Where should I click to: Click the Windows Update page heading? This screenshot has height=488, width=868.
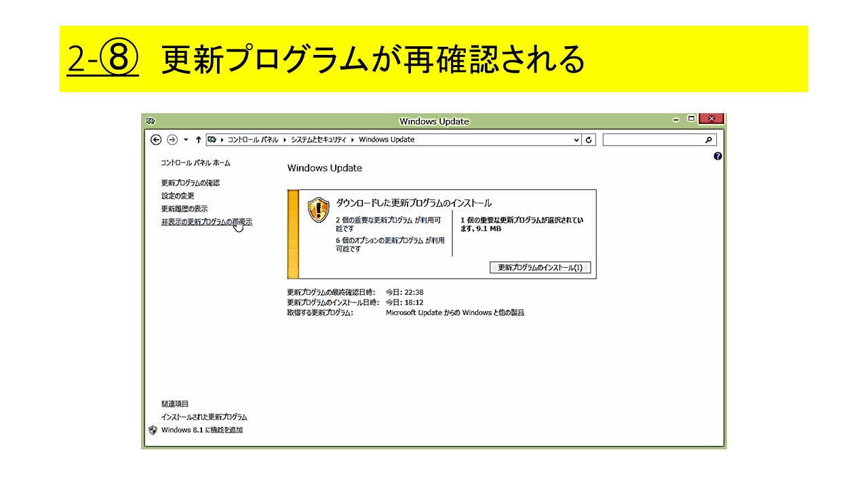tap(325, 168)
